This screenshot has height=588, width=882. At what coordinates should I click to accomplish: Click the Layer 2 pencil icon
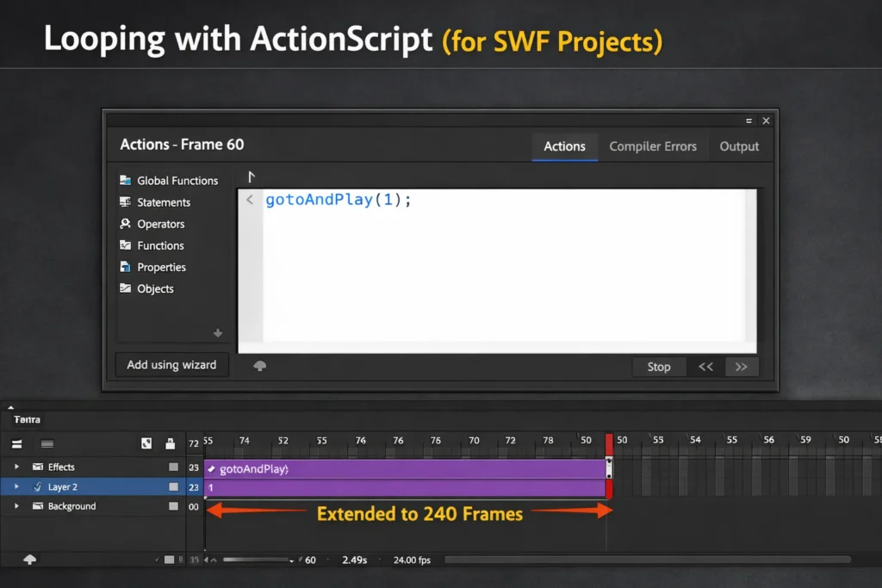38,486
